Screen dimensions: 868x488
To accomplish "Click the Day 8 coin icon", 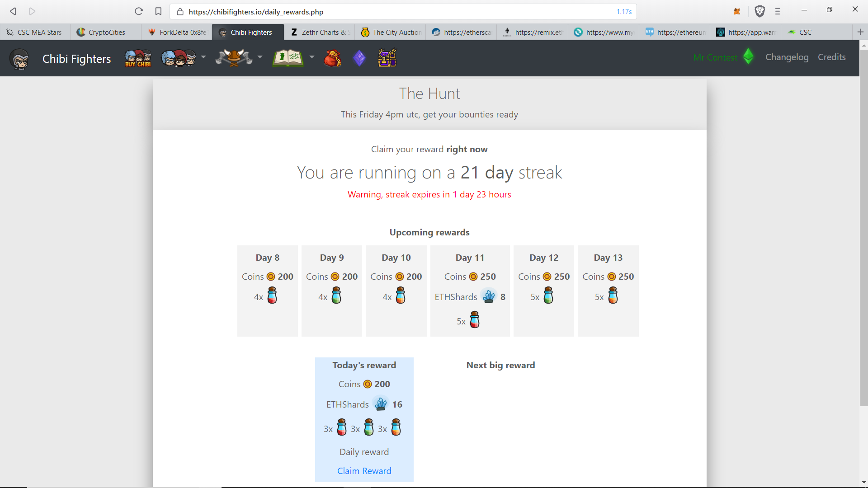I will pos(271,277).
